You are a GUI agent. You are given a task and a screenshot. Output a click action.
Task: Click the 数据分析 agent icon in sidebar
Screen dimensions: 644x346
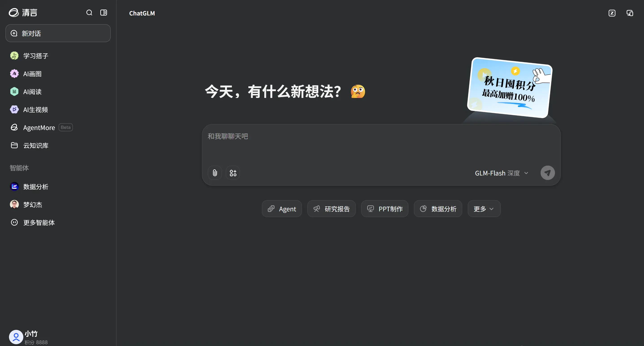pyautogui.click(x=14, y=186)
